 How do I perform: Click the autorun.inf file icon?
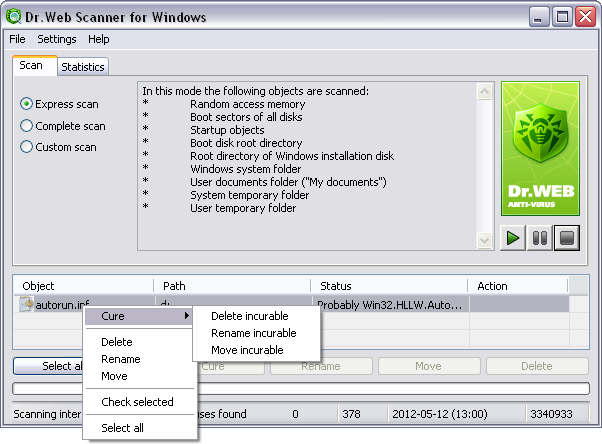point(26,305)
